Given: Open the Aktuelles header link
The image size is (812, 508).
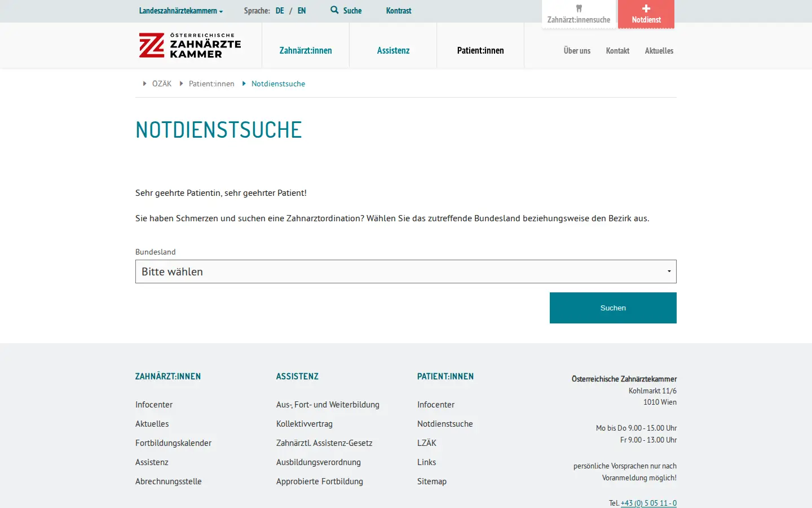Looking at the screenshot, I should (659, 51).
